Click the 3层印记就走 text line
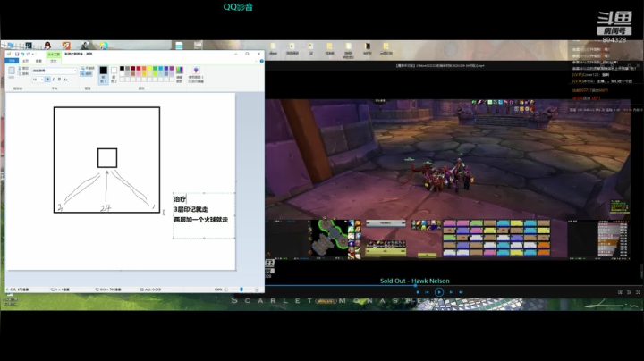The height and width of the screenshot is (361, 644). (191, 209)
